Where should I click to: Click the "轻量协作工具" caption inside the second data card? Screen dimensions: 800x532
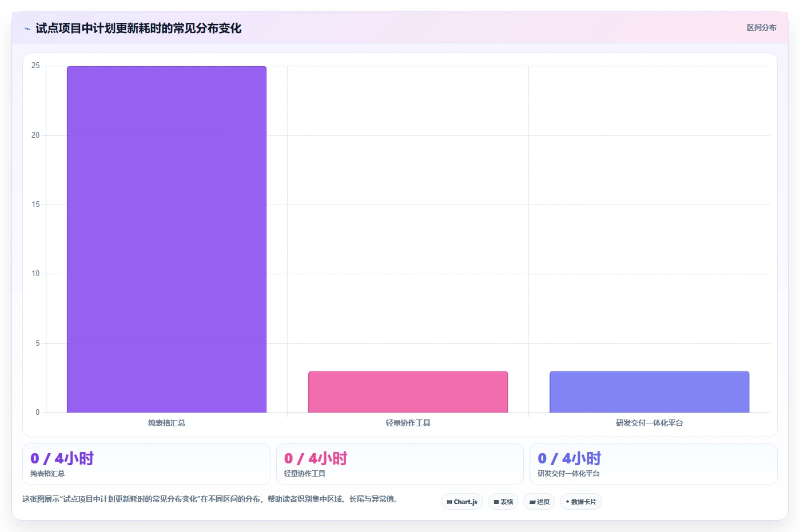(305, 474)
